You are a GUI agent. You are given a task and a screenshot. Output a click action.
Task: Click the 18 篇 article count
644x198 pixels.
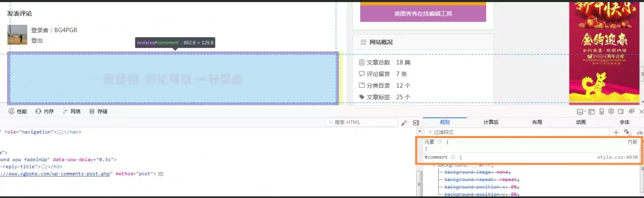point(404,62)
